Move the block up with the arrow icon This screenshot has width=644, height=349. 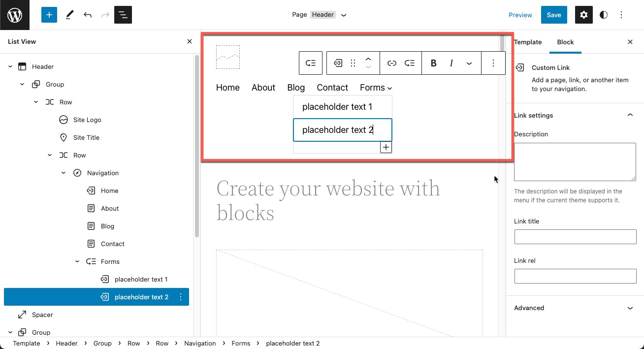coord(368,60)
